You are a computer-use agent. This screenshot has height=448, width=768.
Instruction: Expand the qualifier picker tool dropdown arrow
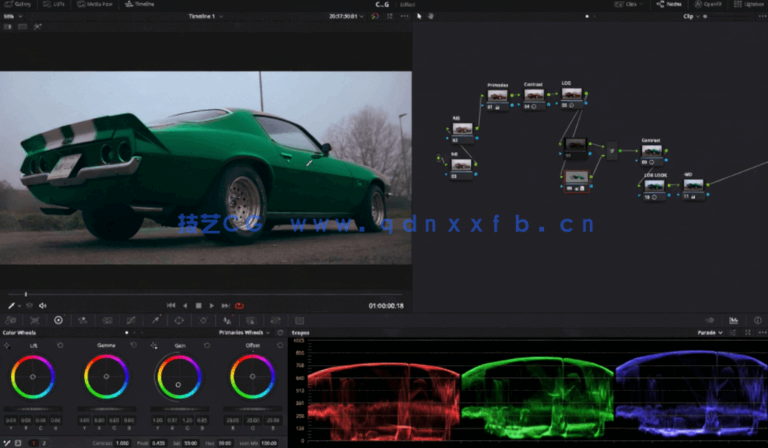click(19, 306)
